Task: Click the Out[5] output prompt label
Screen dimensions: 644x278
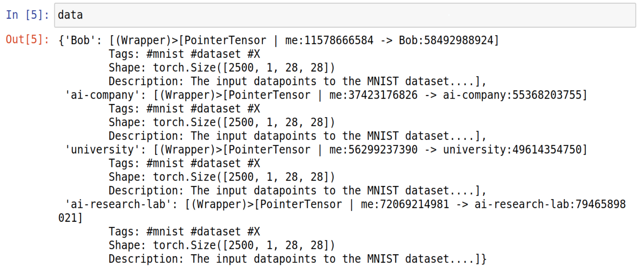Action: point(27,40)
